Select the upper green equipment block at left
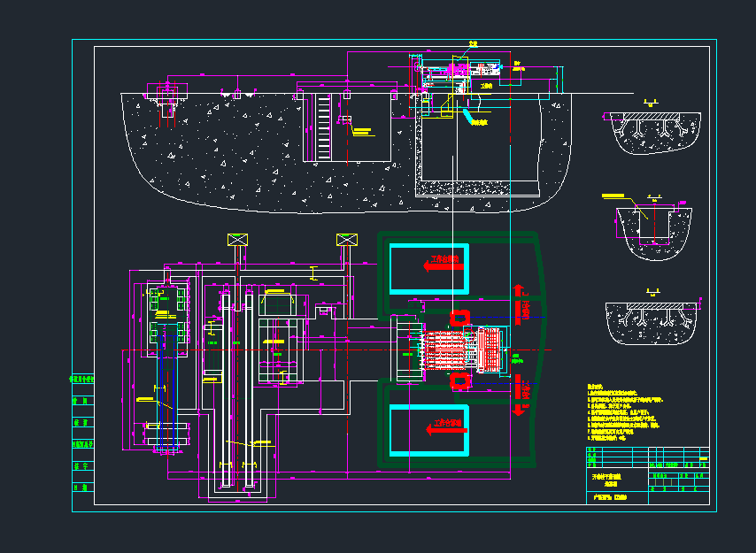 coord(165,301)
